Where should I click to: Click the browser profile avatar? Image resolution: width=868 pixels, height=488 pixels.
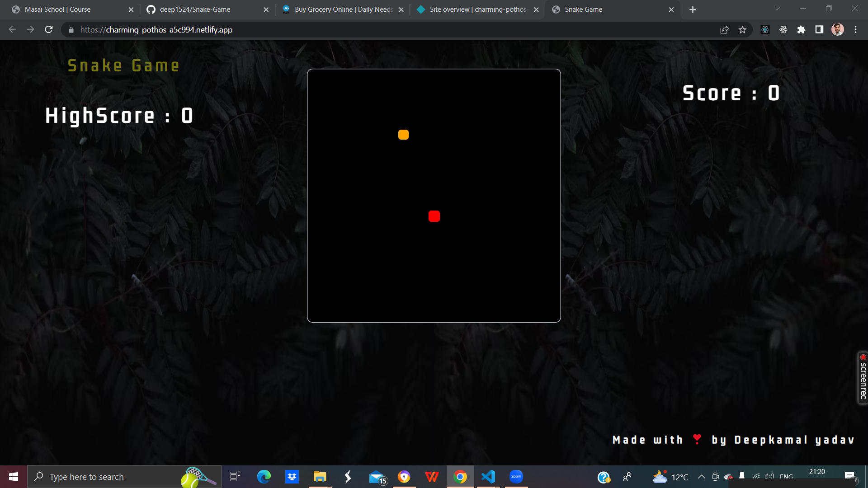pyautogui.click(x=838, y=29)
